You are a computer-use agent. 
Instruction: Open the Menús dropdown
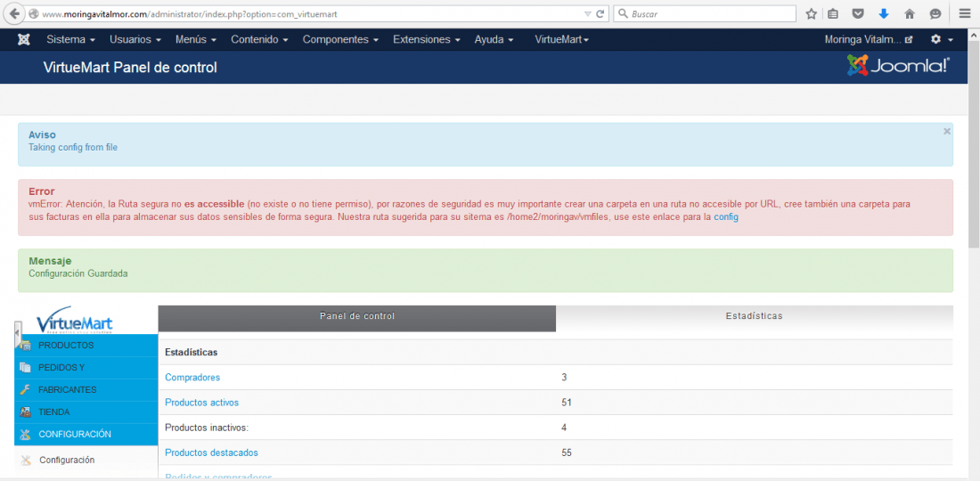pos(196,39)
